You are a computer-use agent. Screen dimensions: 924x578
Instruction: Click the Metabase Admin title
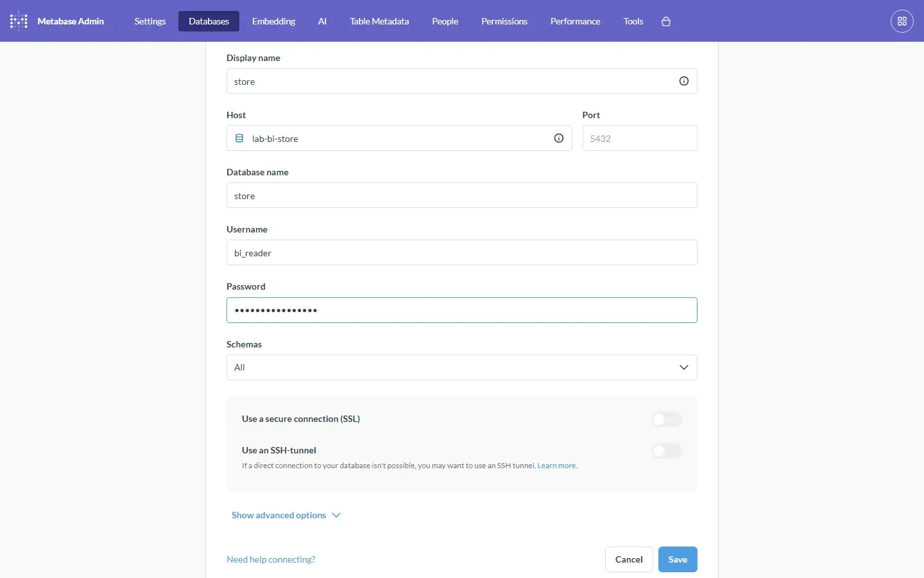tap(71, 21)
